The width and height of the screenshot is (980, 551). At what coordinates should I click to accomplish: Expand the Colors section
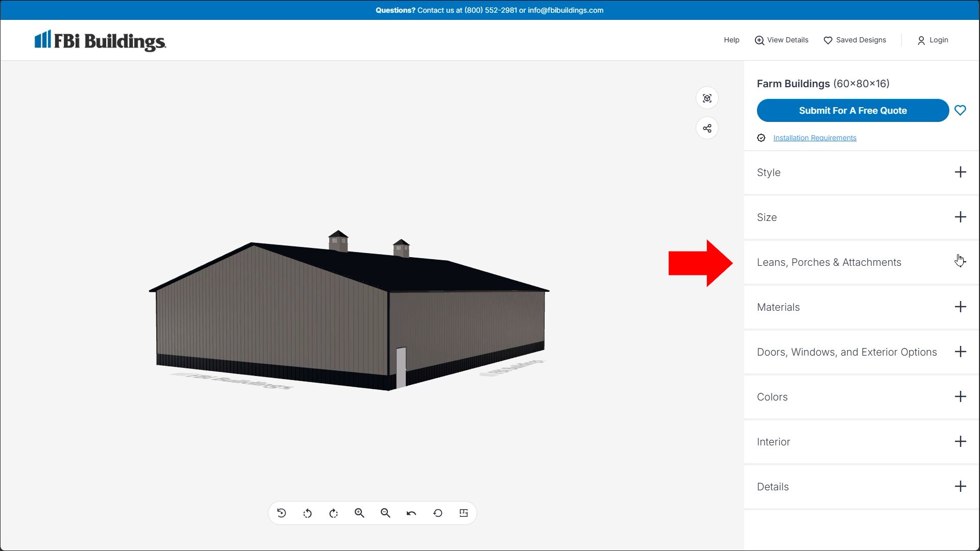(960, 397)
